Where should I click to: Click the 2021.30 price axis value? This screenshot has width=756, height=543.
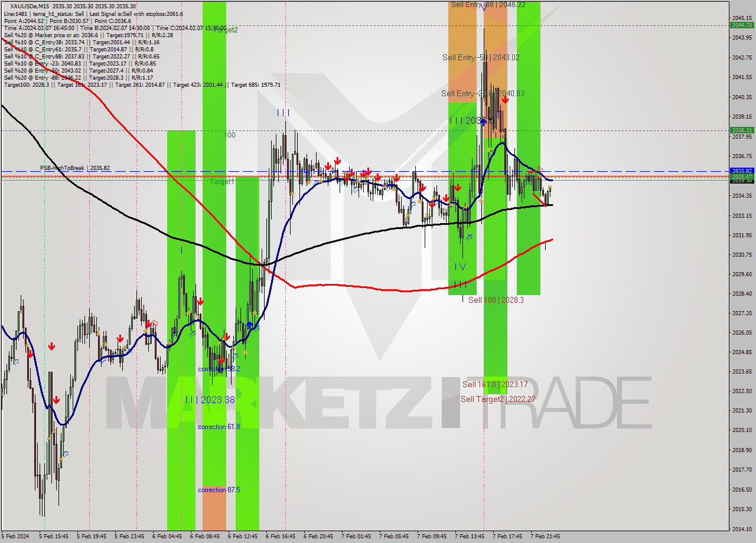pyautogui.click(x=742, y=410)
